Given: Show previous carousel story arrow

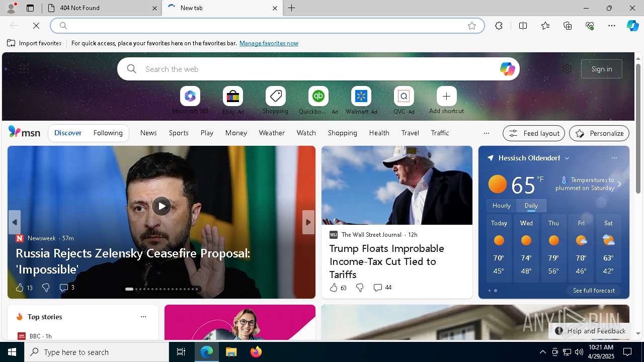Looking at the screenshot, I should click(x=15, y=222).
